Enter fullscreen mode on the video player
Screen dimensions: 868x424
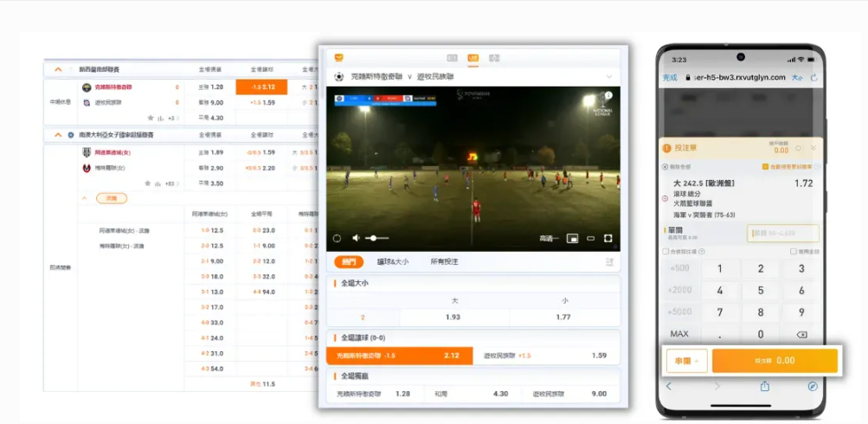608,238
